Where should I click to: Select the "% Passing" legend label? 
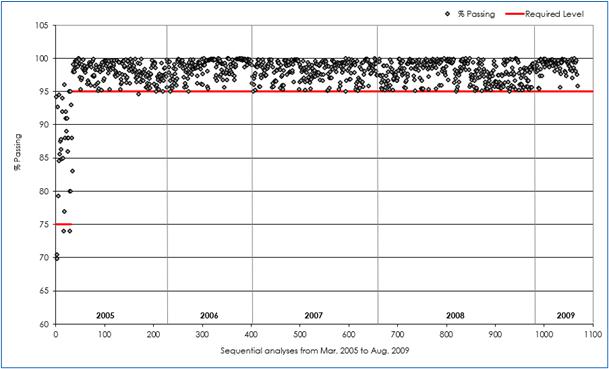point(476,14)
